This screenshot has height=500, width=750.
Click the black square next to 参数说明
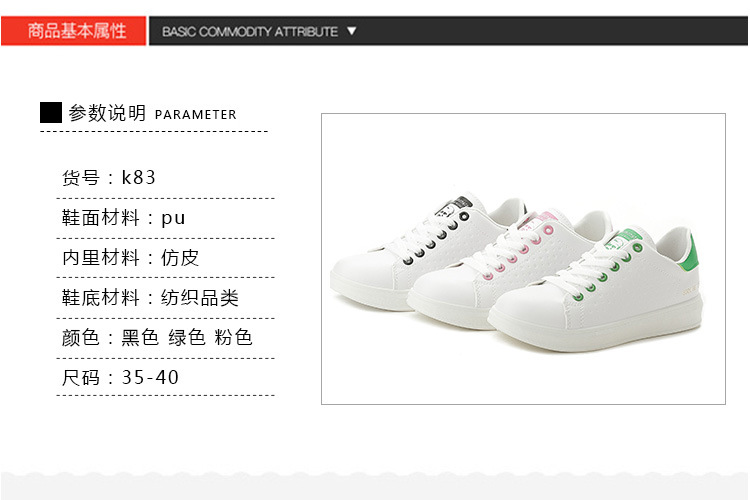51,112
